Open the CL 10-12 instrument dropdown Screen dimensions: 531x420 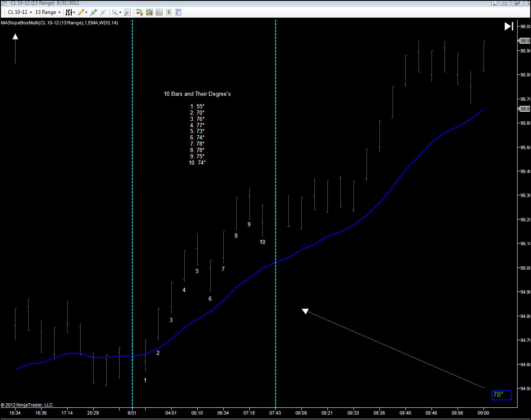[x=20, y=12]
